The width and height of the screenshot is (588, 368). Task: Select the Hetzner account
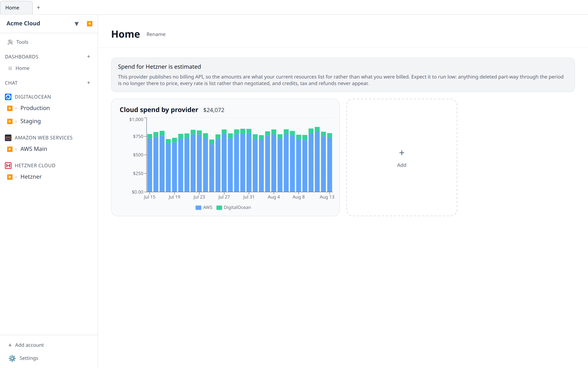(31, 177)
